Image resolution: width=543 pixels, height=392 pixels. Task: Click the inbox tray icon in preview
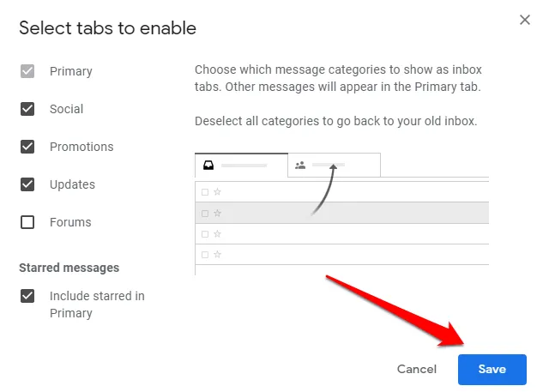208,165
